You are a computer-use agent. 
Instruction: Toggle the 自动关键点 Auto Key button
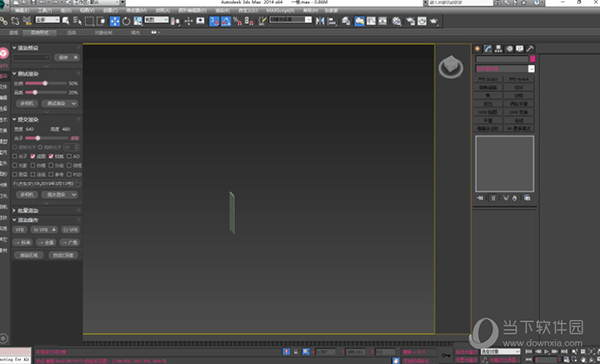click(466, 352)
